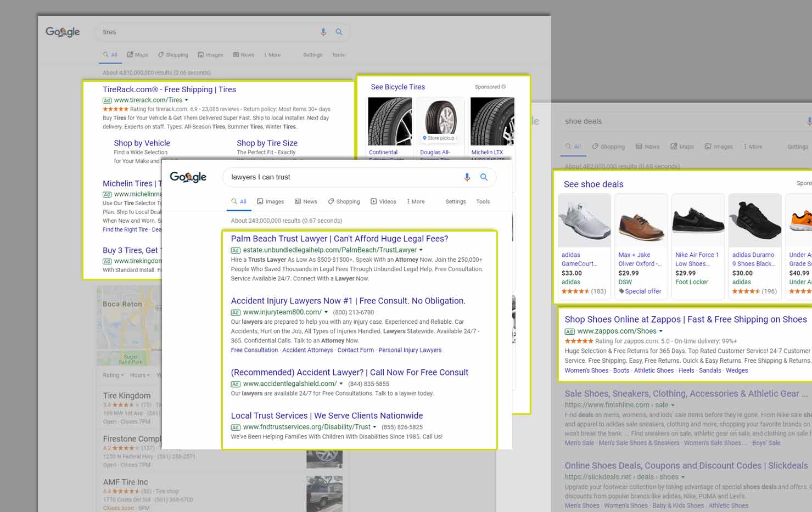The image size is (812, 512).
Task: Open Shop Shoes Online at Zappos ad headline
Action: [x=686, y=319]
